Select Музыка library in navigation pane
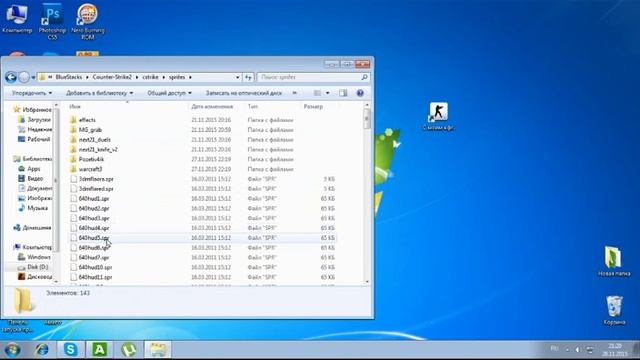This screenshot has width=640, height=360. click(33, 208)
